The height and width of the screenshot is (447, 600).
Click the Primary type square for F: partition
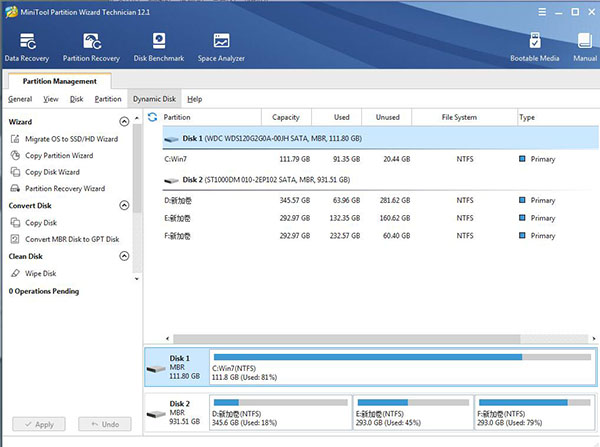[x=522, y=235]
